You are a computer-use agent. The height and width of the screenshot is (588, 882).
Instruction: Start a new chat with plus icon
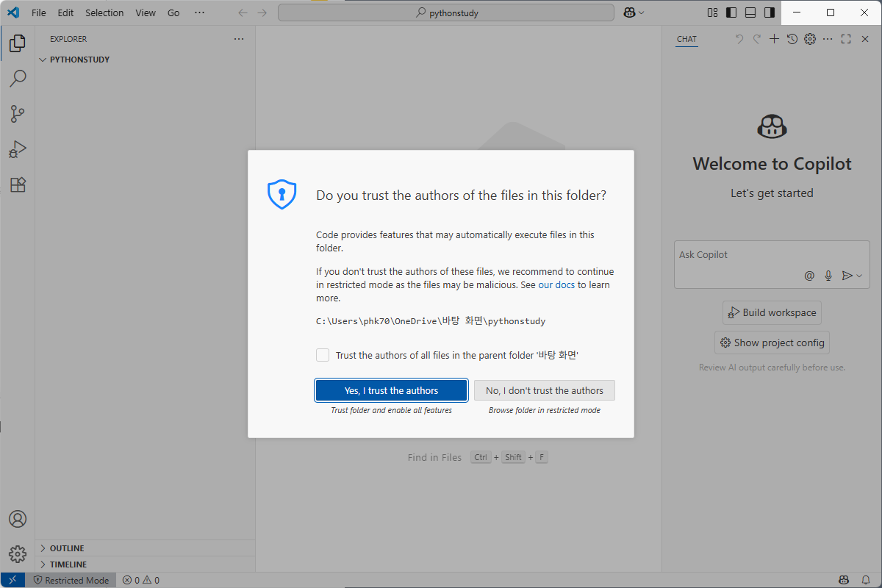[x=774, y=39]
